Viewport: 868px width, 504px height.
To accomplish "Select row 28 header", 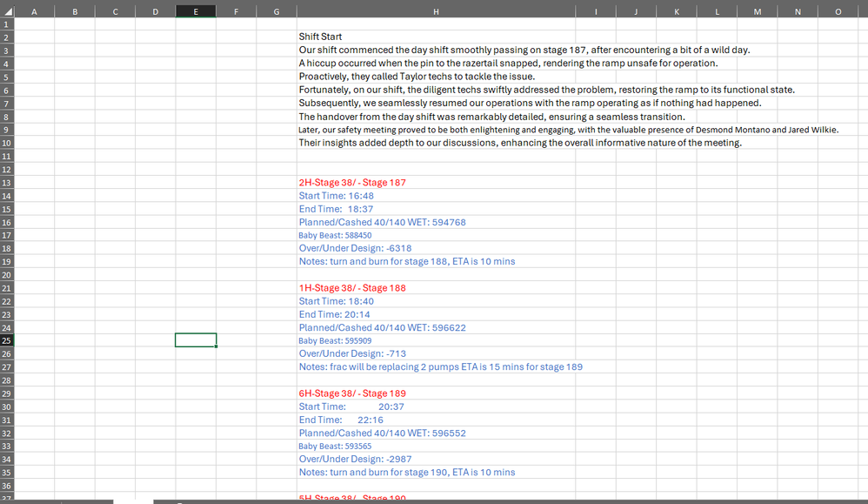I will pyautogui.click(x=7, y=380).
